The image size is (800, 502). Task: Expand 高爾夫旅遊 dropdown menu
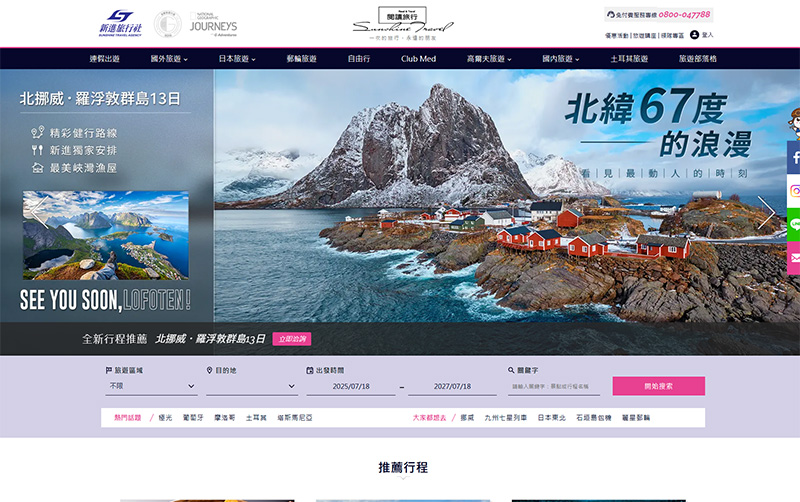tap(489, 59)
